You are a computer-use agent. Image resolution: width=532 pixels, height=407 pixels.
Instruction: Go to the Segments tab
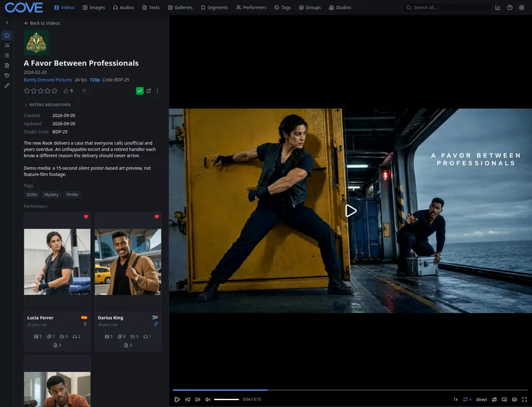[x=215, y=8]
